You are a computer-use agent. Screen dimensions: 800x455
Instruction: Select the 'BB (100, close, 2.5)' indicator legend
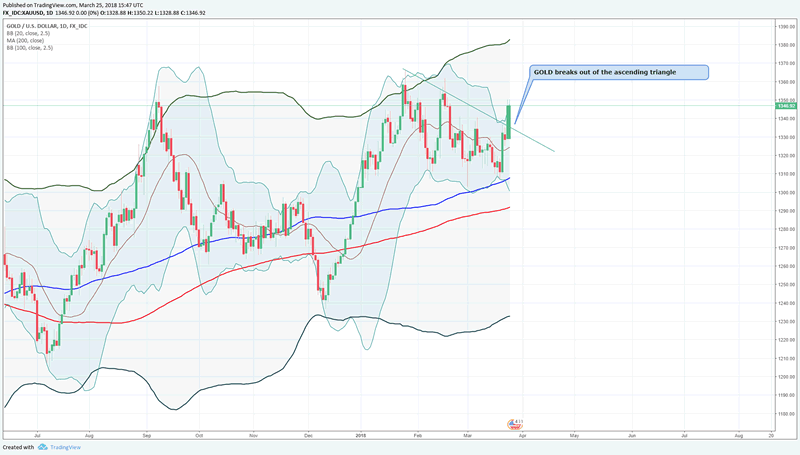(30, 47)
